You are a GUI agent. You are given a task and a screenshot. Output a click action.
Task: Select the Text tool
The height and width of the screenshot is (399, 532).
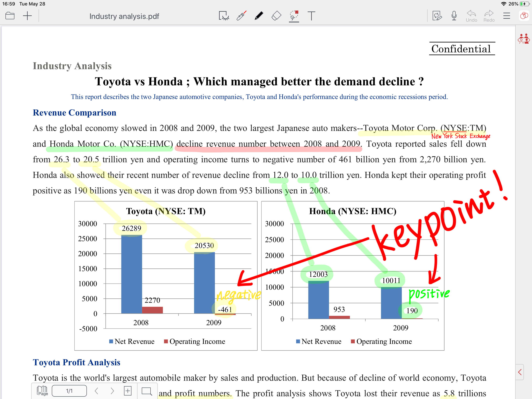point(311,16)
